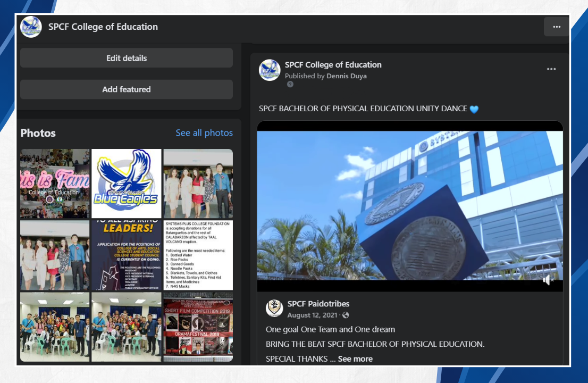Click the Add featured button
588x383 pixels.
tap(126, 89)
